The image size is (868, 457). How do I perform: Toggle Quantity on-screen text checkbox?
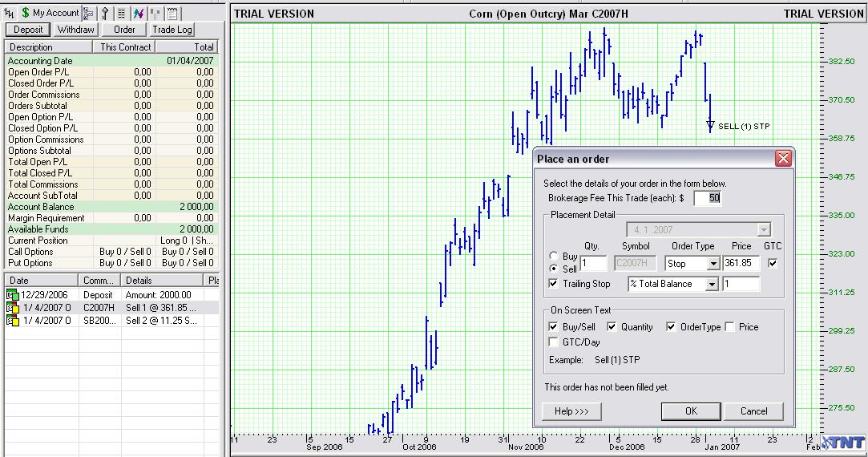point(612,326)
